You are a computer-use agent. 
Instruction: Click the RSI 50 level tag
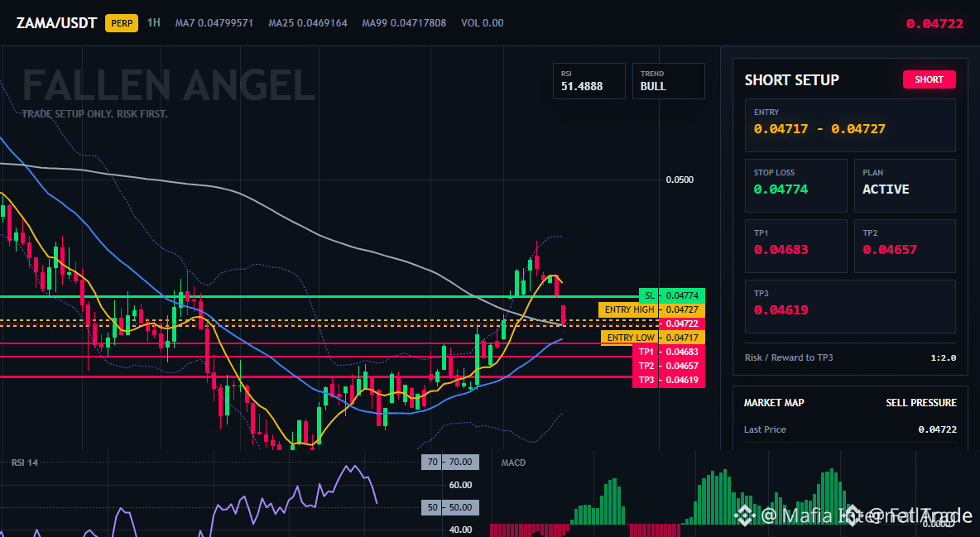tap(450, 507)
